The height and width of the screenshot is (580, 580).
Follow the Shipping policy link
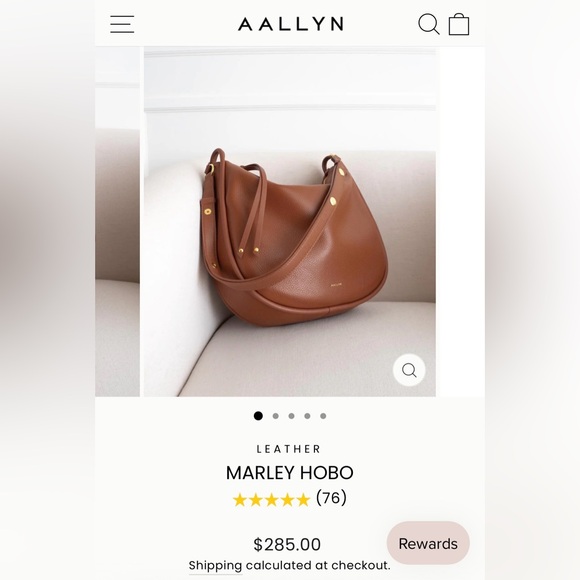(x=215, y=566)
